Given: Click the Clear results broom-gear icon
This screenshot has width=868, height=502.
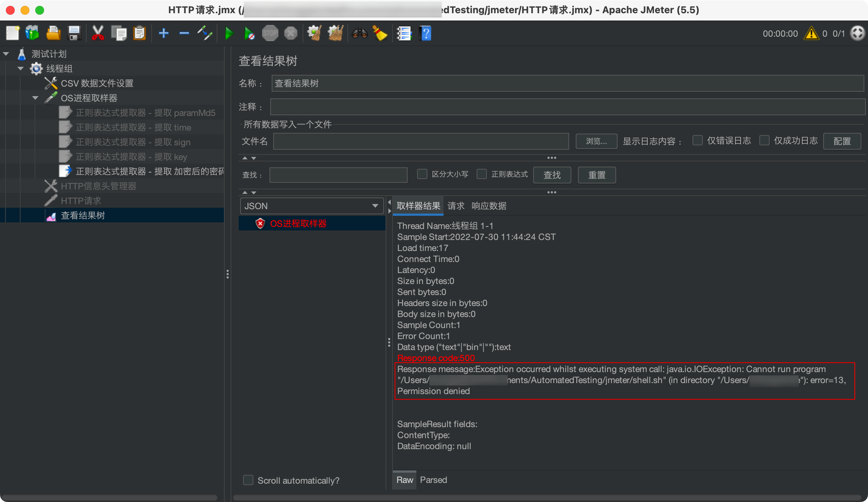Looking at the screenshot, I should point(315,33).
